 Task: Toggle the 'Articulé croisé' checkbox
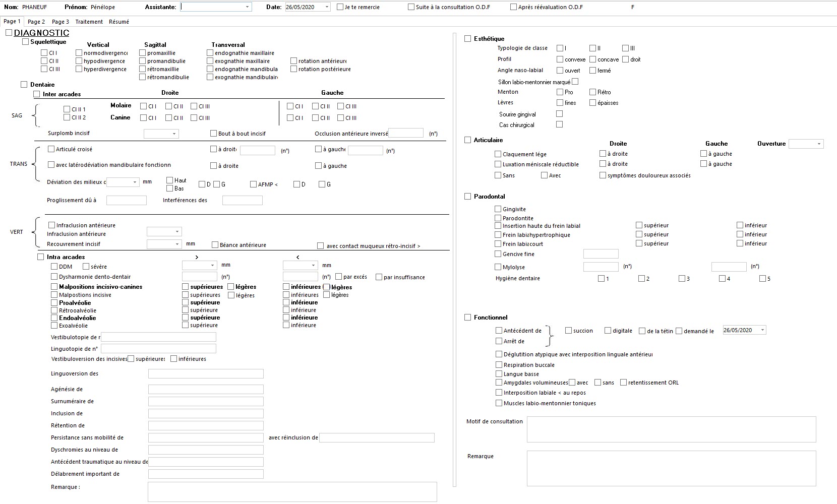pyautogui.click(x=51, y=149)
